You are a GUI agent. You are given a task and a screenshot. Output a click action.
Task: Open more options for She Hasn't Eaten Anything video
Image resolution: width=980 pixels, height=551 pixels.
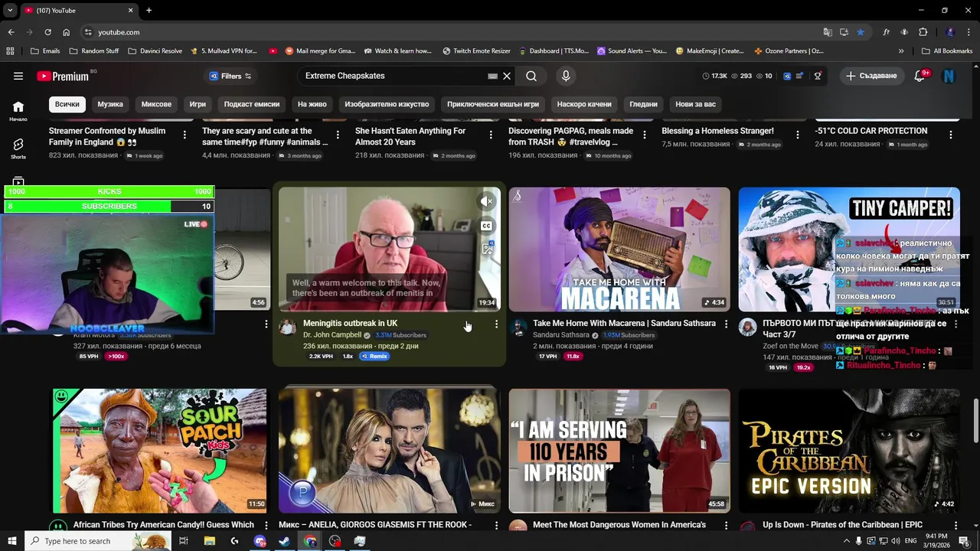click(x=491, y=135)
